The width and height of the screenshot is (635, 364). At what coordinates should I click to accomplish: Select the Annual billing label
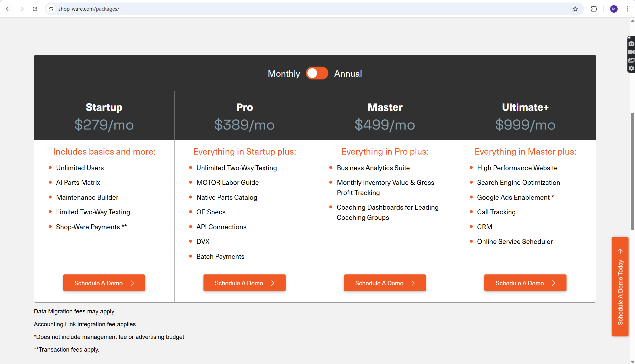click(348, 74)
